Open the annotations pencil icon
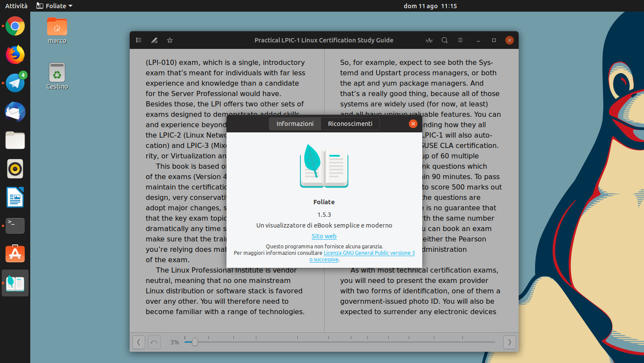This screenshot has height=363, width=644. pyautogui.click(x=154, y=40)
